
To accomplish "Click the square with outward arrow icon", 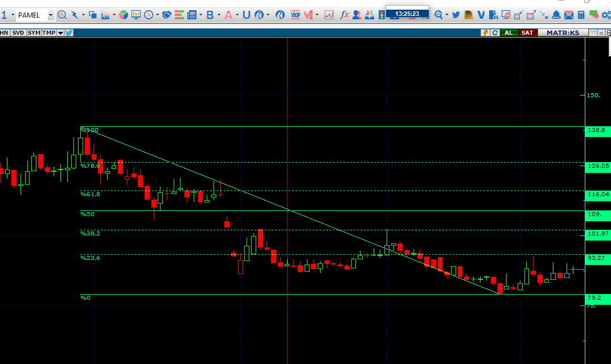I will click(x=531, y=15).
